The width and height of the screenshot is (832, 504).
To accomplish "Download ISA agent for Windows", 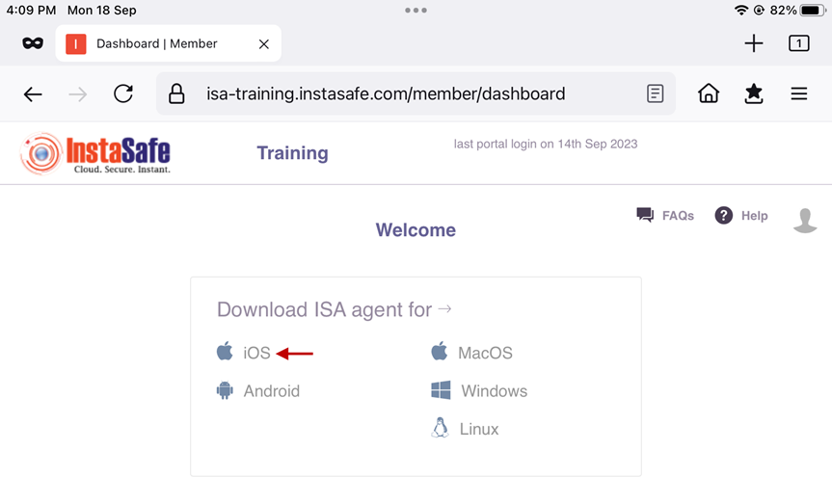I will point(495,391).
